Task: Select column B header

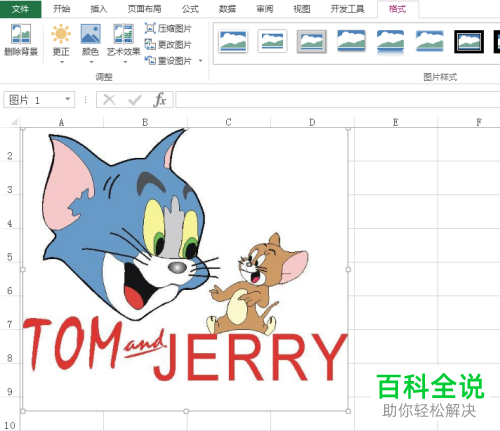Action: (145, 122)
